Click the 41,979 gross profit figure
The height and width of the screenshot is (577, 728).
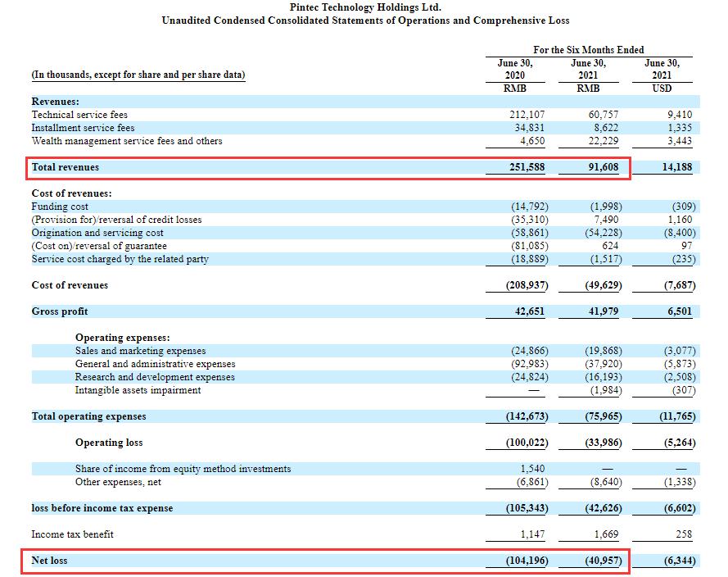[x=603, y=311]
